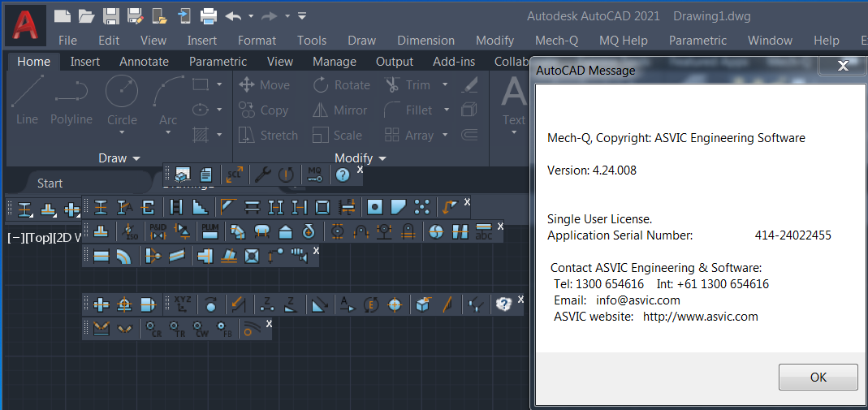Viewport: 868px width, 410px height.
Task: Click the ladder icon in structural toolbar
Action: click(176, 207)
